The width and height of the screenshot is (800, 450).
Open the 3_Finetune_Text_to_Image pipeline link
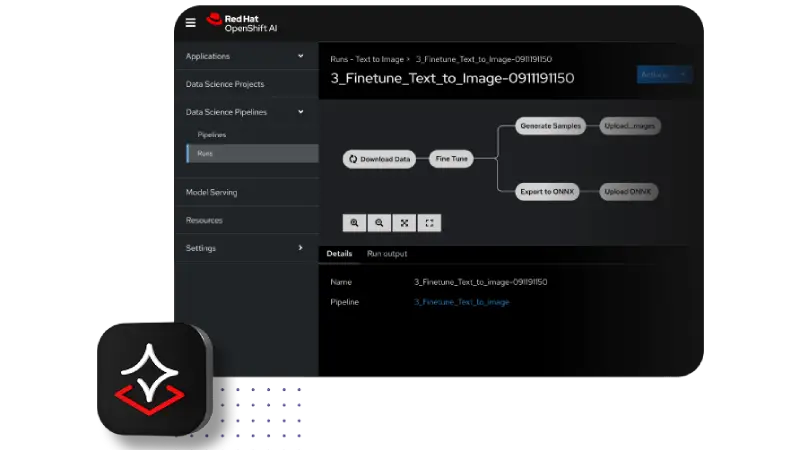[461, 302]
